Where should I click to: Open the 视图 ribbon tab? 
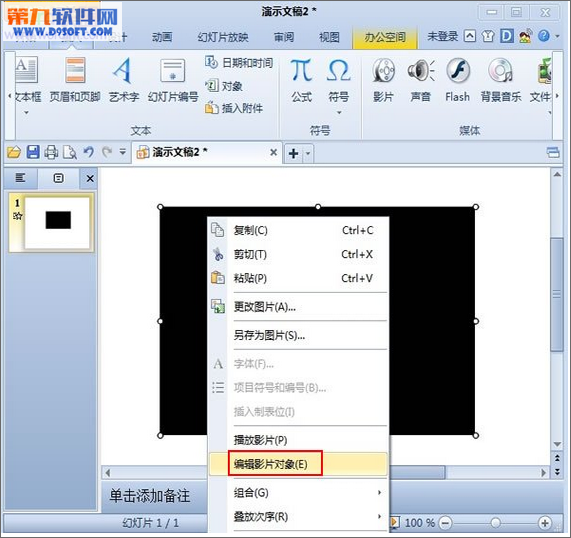[329, 37]
